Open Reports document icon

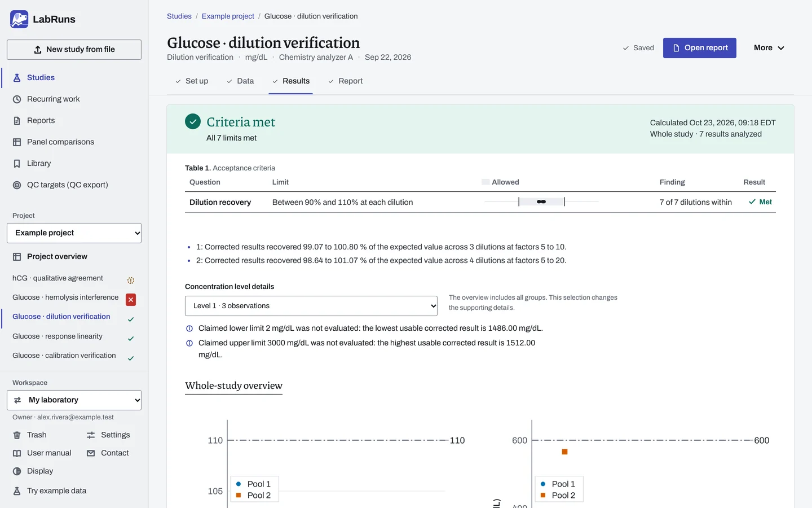[17, 121]
